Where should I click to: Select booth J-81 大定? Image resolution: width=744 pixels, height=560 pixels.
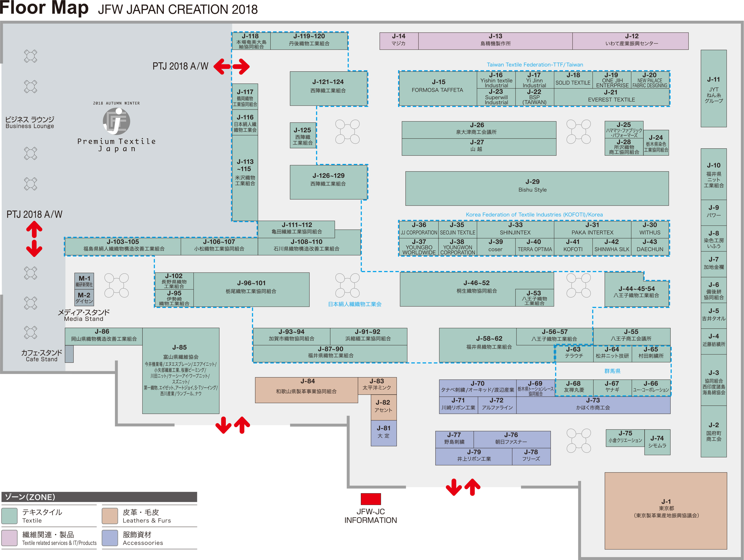(x=384, y=433)
